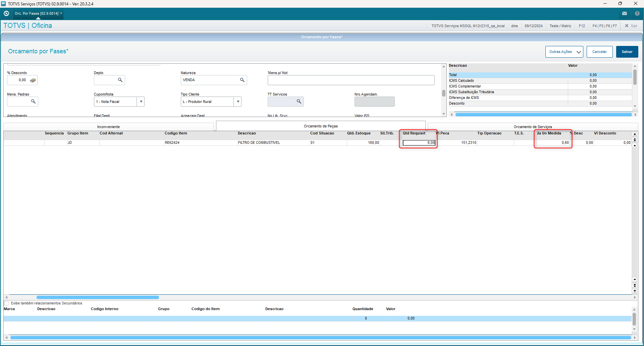This screenshot has height=346, width=644.
Task: Click the Qtd Requisit cell with 6,00
Action: click(x=419, y=143)
